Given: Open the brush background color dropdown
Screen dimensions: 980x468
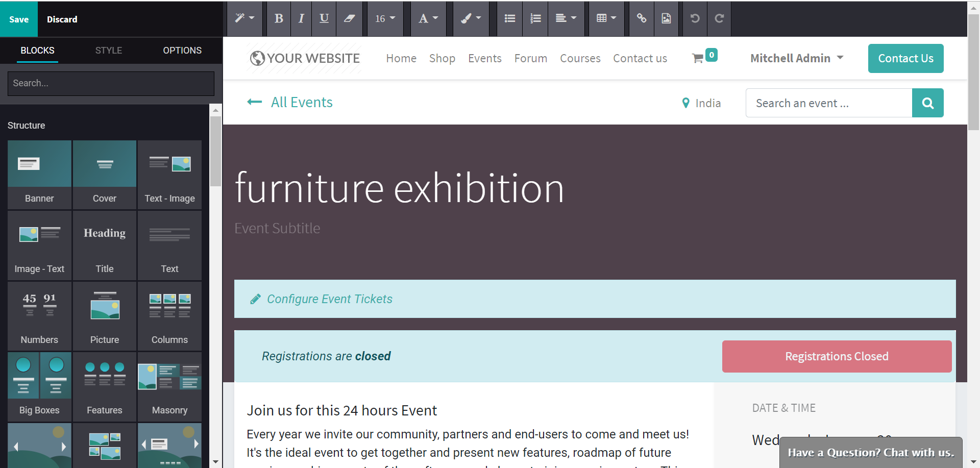Looking at the screenshot, I should click(x=471, y=18).
